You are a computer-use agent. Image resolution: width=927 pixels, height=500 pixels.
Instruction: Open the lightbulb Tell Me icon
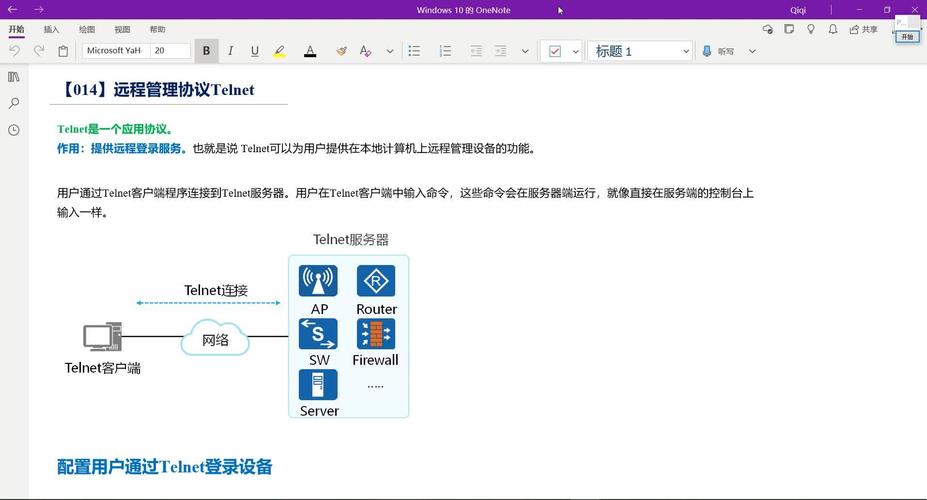pyautogui.click(x=811, y=29)
